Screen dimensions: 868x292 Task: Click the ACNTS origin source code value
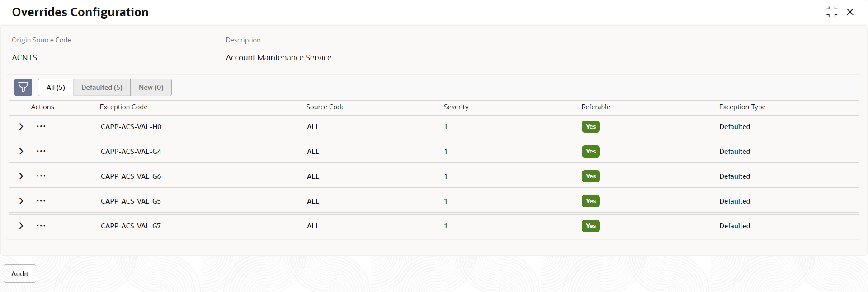pyautogui.click(x=24, y=58)
